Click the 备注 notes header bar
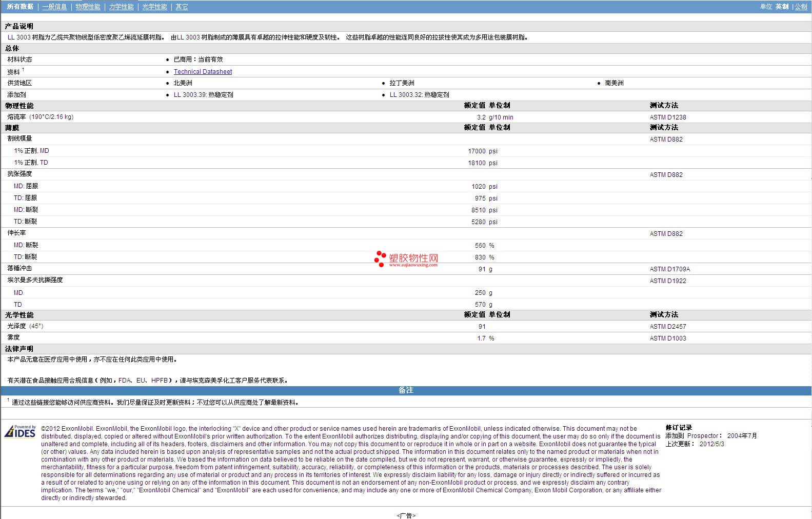Viewport: 812px width, 519px height. click(406, 390)
